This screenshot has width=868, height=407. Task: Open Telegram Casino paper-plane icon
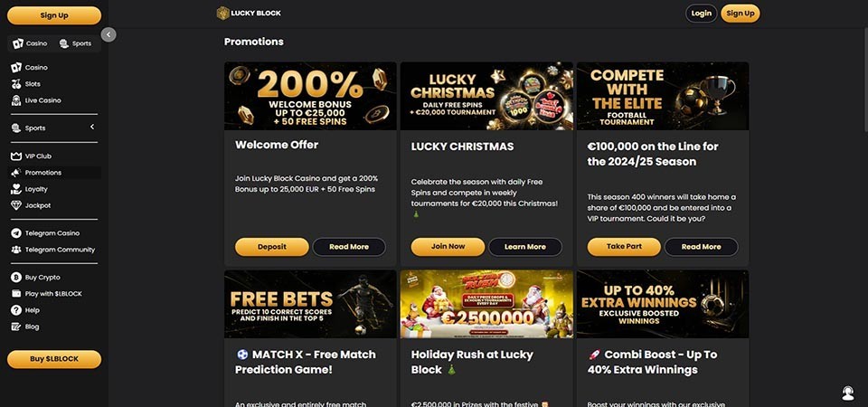(x=16, y=233)
